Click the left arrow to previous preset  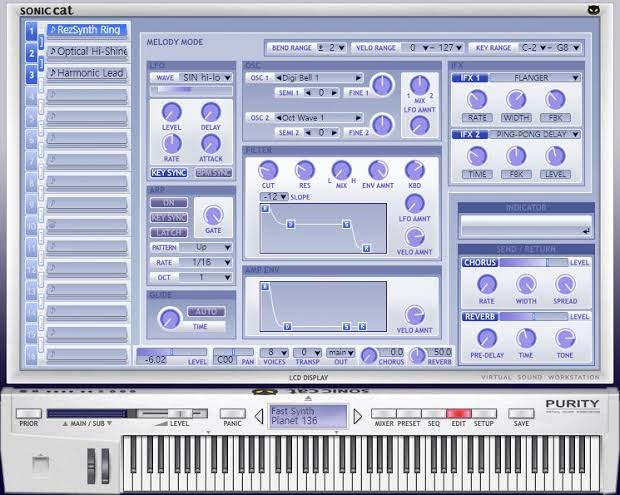click(x=259, y=416)
